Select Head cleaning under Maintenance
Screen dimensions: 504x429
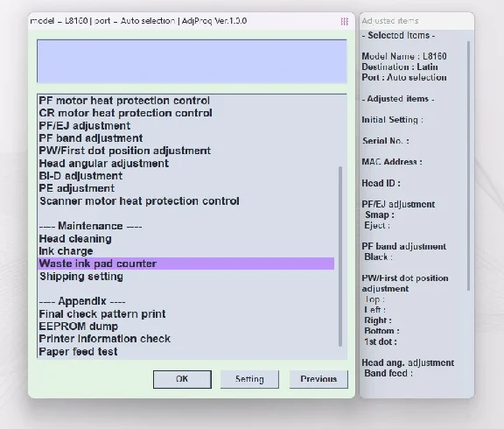click(75, 239)
